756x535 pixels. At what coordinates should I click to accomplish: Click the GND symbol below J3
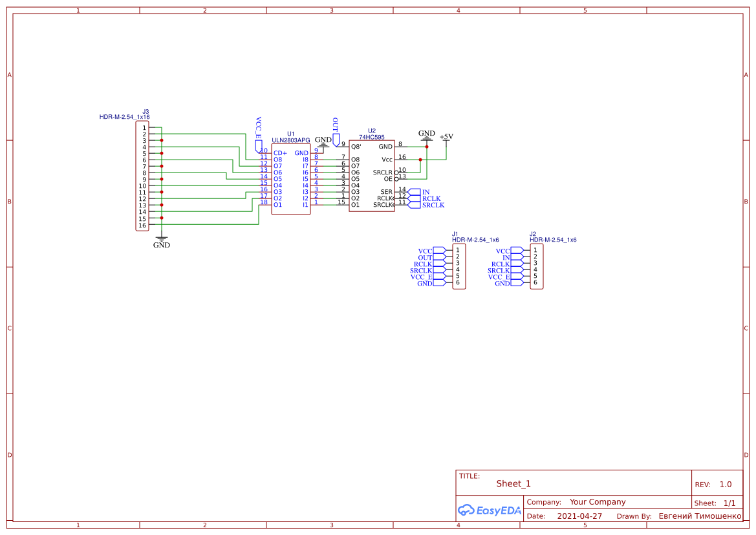(x=162, y=242)
